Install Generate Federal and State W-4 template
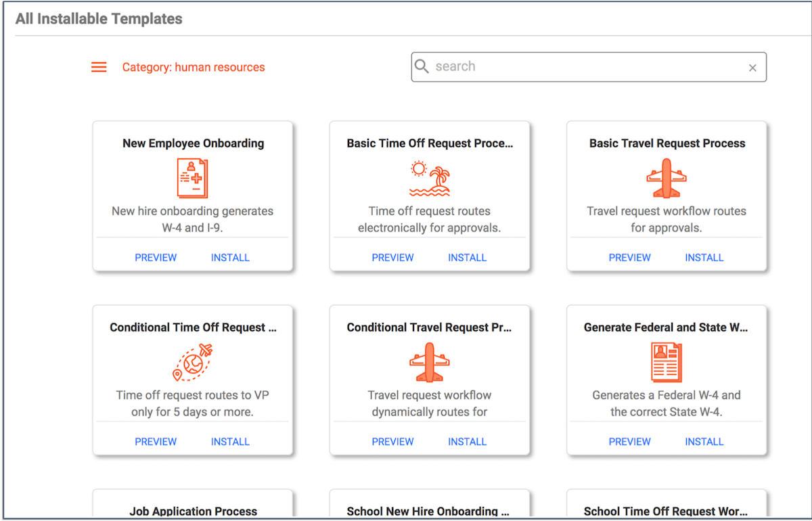Viewport: 812px width, 521px height. point(704,442)
